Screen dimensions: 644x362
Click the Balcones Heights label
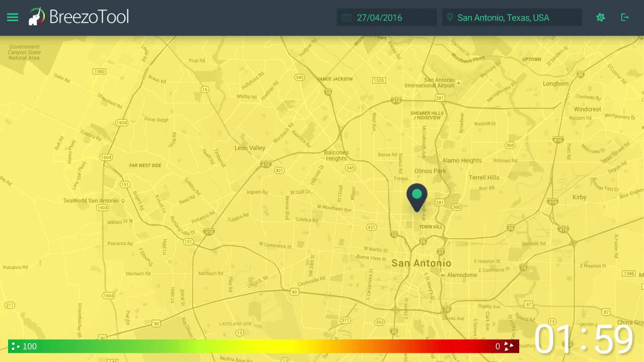[336, 155]
